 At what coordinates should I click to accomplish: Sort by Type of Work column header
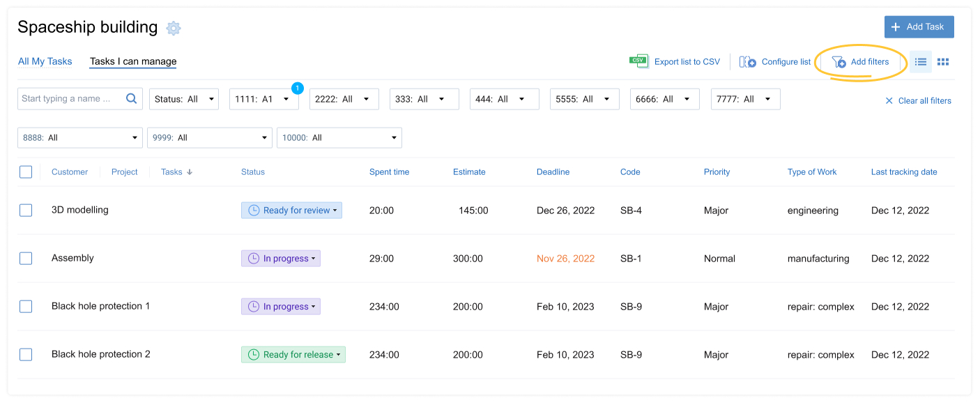(x=812, y=172)
